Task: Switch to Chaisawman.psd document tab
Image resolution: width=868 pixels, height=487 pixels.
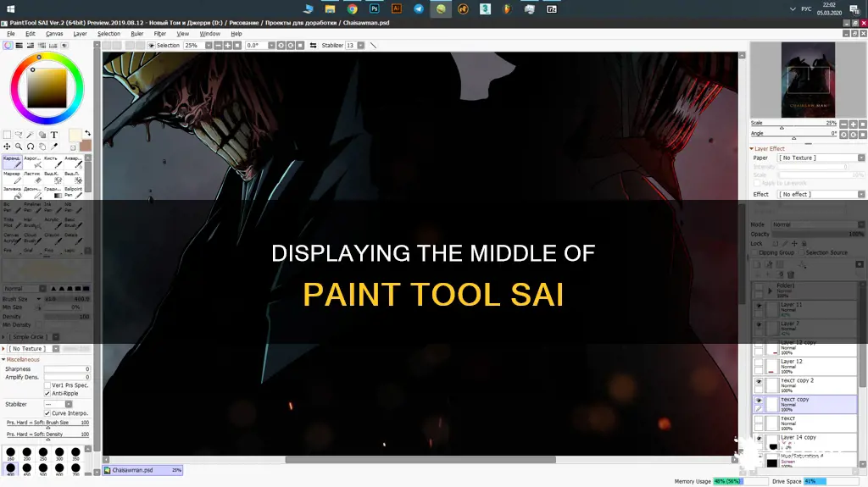Action: [142, 470]
